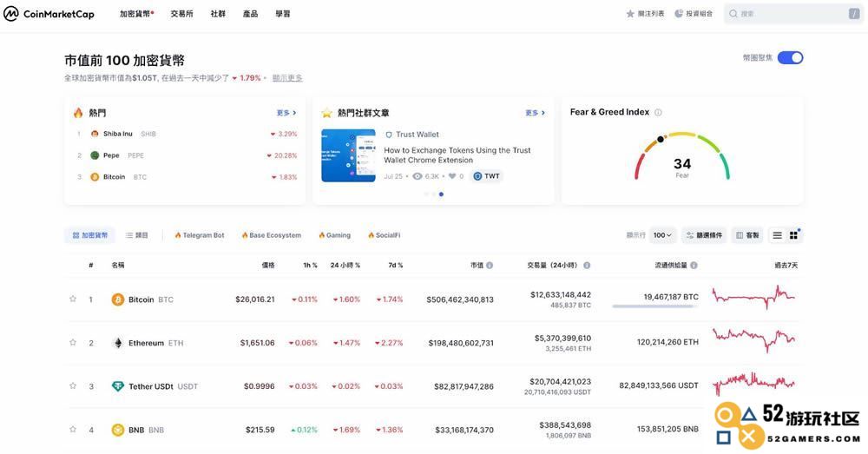This screenshot has height=454, width=868.
Task: Click the Bitcoin logo in row 1
Action: click(118, 299)
